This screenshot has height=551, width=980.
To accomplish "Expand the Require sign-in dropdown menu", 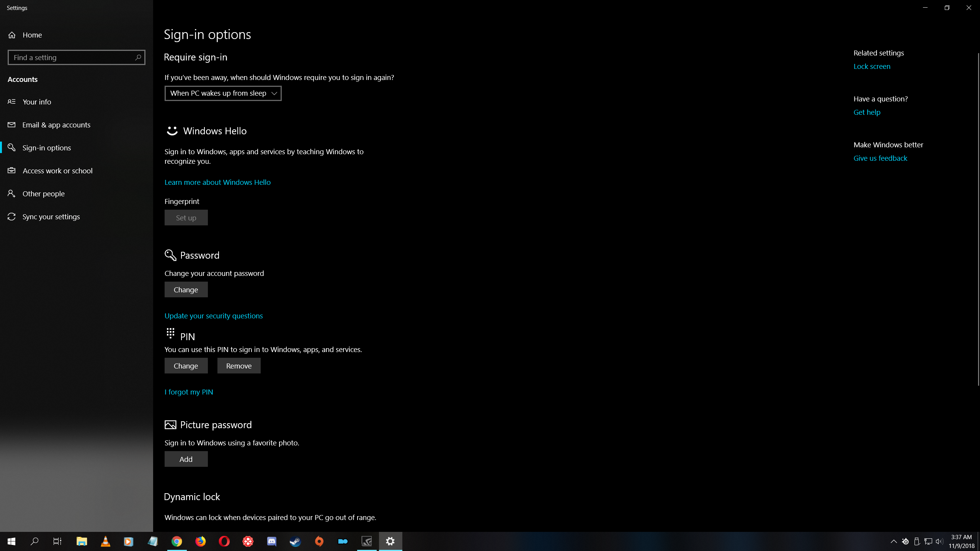I will pyautogui.click(x=223, y=93).
